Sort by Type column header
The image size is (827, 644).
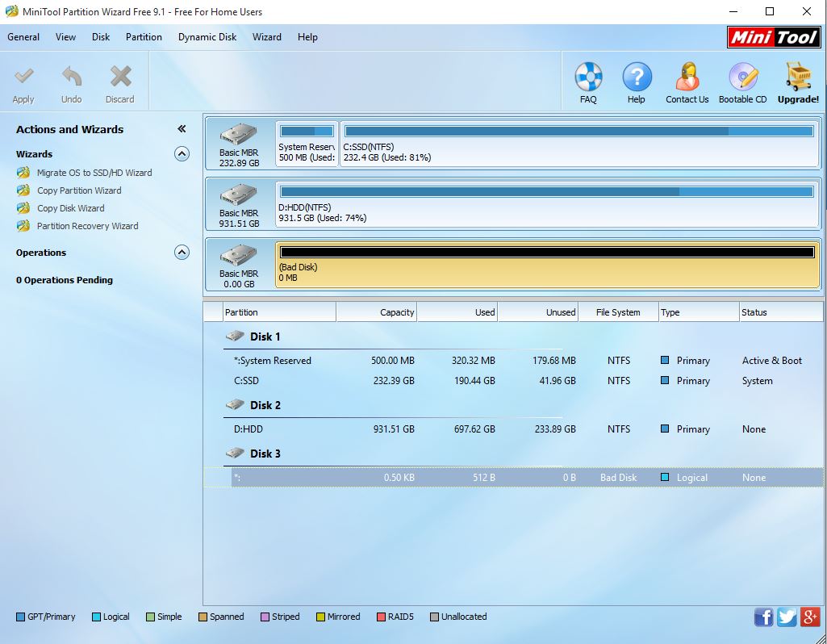[x=700, y=312]
